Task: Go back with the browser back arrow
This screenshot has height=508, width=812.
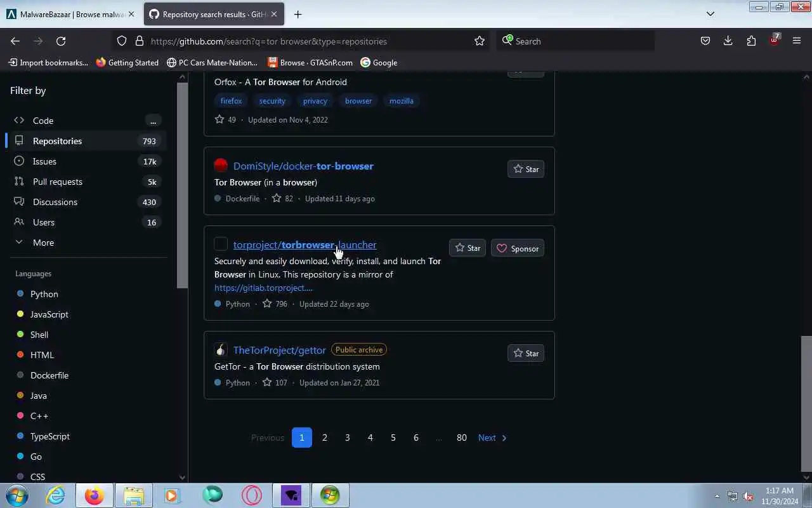Action: click(x=15, y=41)
